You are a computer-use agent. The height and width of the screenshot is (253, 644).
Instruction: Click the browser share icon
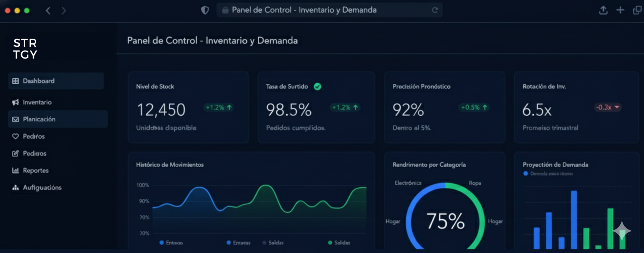pos(603,10)
